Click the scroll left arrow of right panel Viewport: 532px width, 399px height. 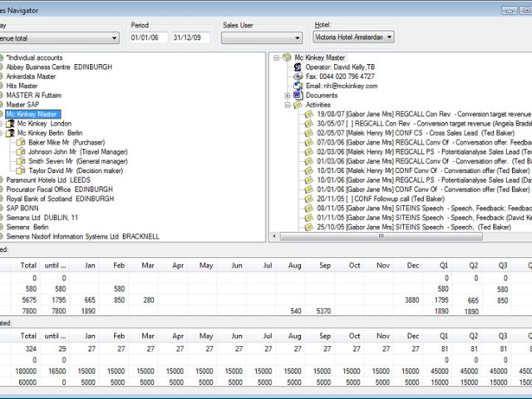coord(274,236)
